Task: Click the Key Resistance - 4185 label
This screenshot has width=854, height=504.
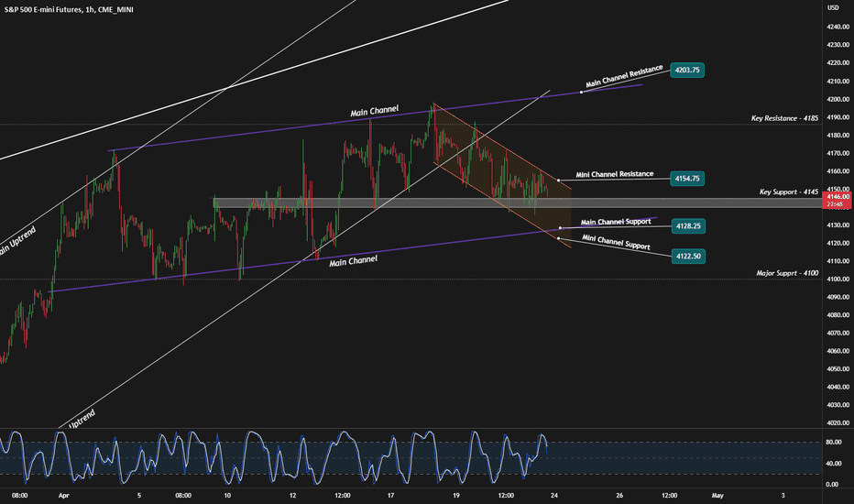Action: [x=784, y=117]
